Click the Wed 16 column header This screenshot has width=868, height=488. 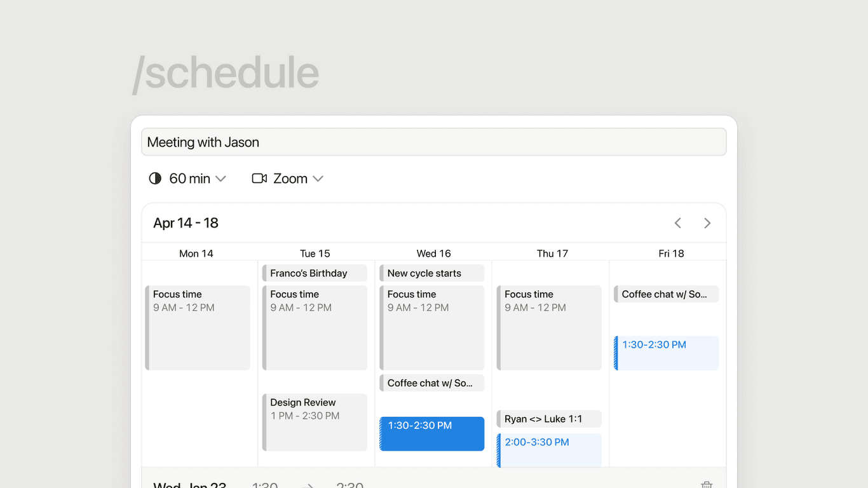click(x=433, y=253)
